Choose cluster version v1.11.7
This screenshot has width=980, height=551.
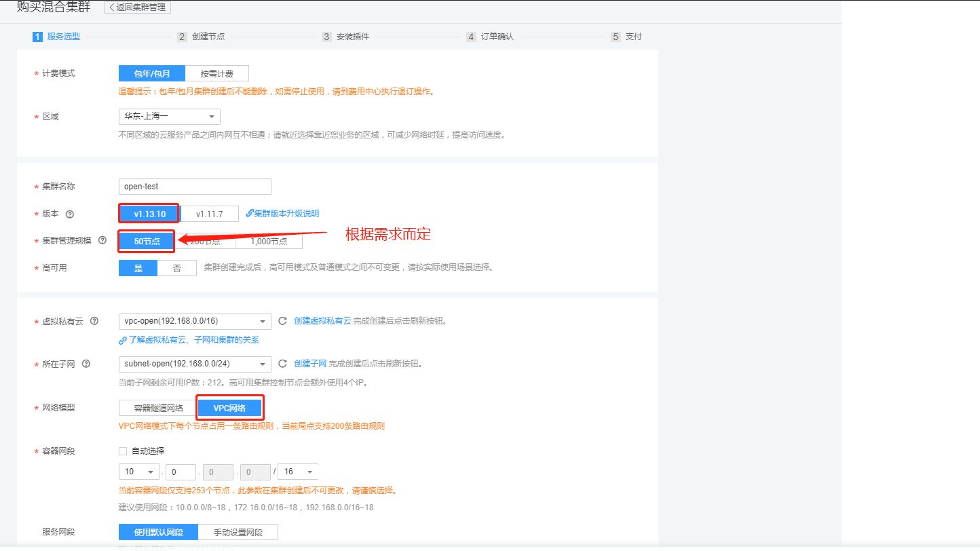point(210,214)
